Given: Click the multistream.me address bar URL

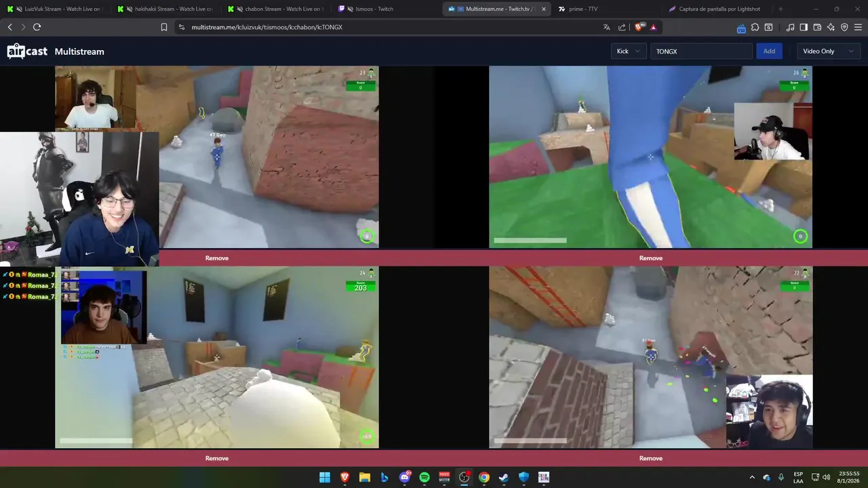Looking at the screenshot, I should (x=267, y=27).
